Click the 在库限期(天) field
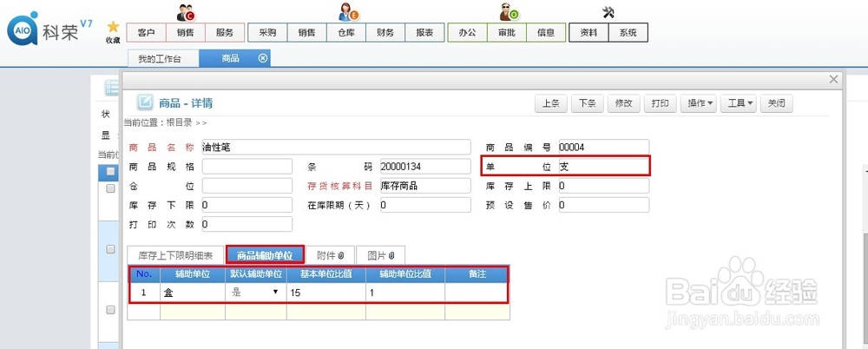 [x=425, y=205]
